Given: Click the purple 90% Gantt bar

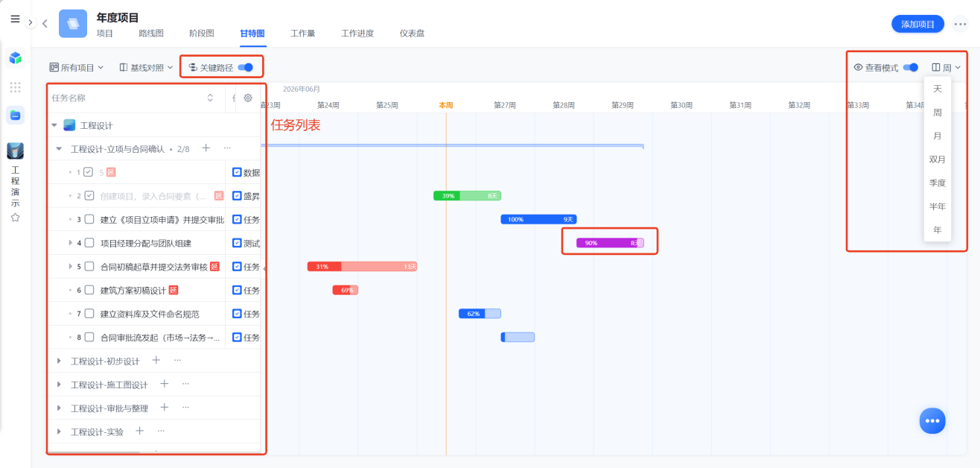Looking at the screenshot, I should tap(610, 243).
